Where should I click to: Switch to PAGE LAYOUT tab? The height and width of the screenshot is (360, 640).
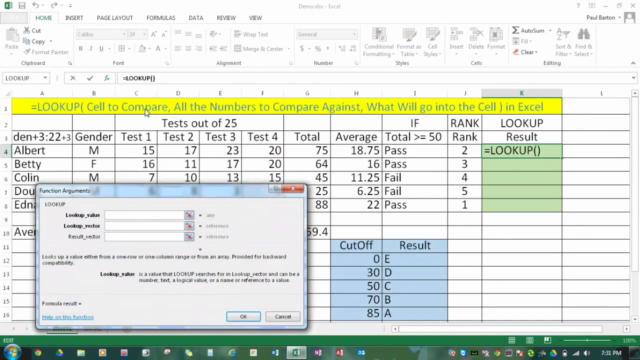[115, 18]
